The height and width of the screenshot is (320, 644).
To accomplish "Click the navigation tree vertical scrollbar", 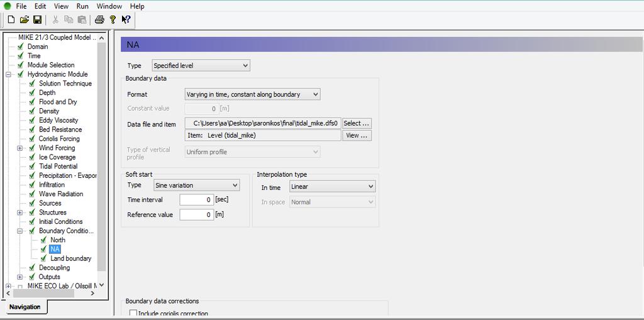I will (x=102, y=156).
